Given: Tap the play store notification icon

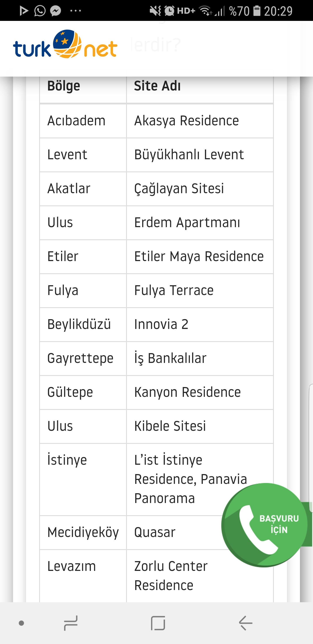Looking at the screenshot, I should (24, 11).
